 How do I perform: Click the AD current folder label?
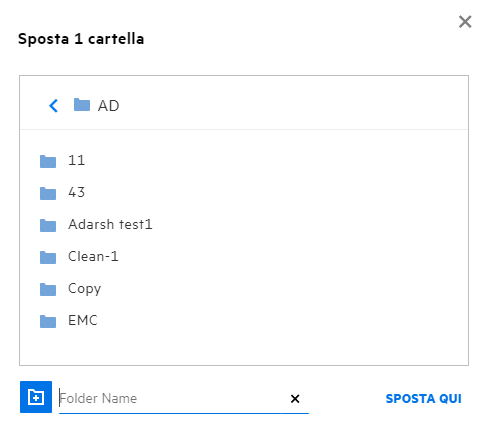coord(108,106)
